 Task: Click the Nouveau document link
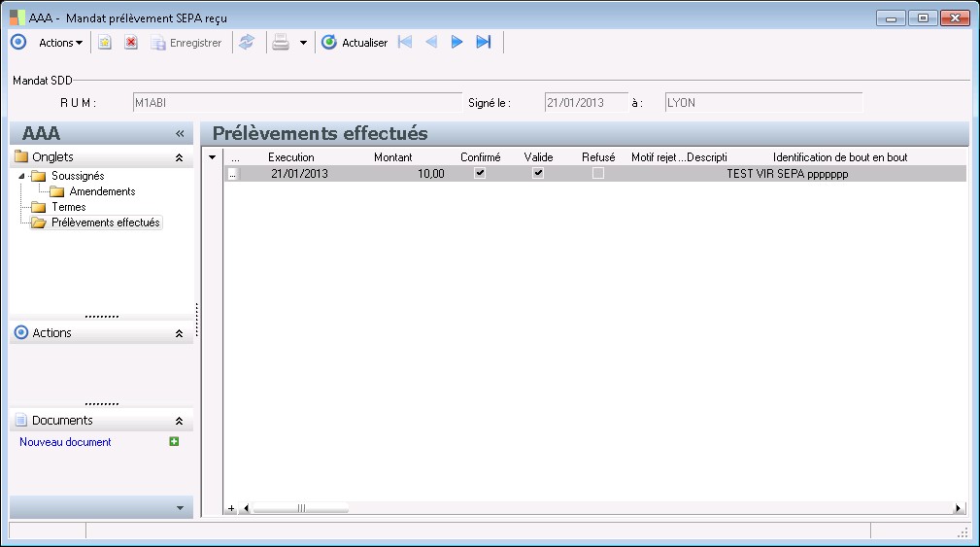[x=65, y=442]
